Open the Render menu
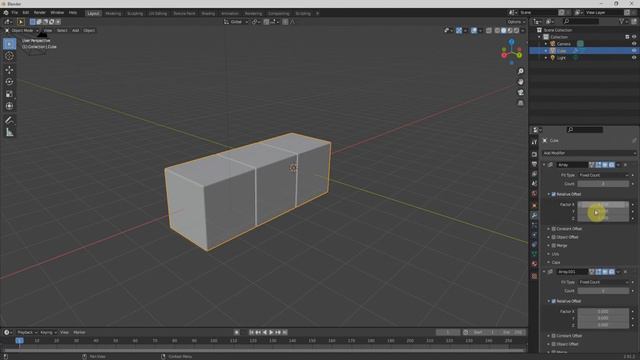640x360 pixels. click(40, 13)
